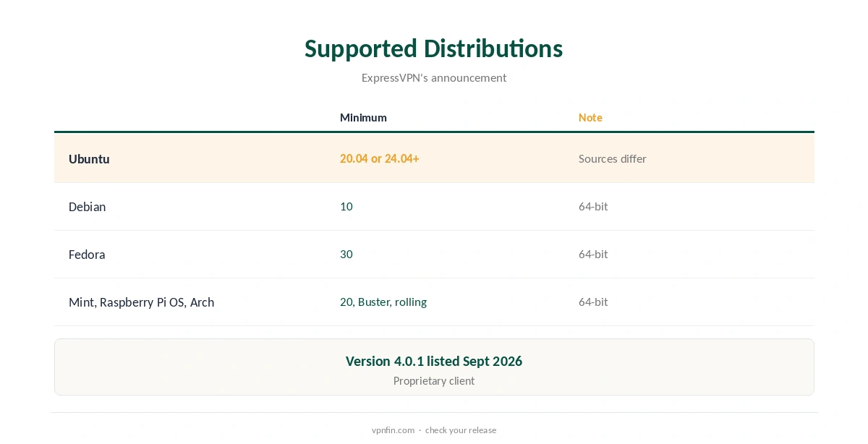This screenshot has width=868, height=444.
Task: Click the '20.04 or 24.04+' cell
Action: pos(380,158)
